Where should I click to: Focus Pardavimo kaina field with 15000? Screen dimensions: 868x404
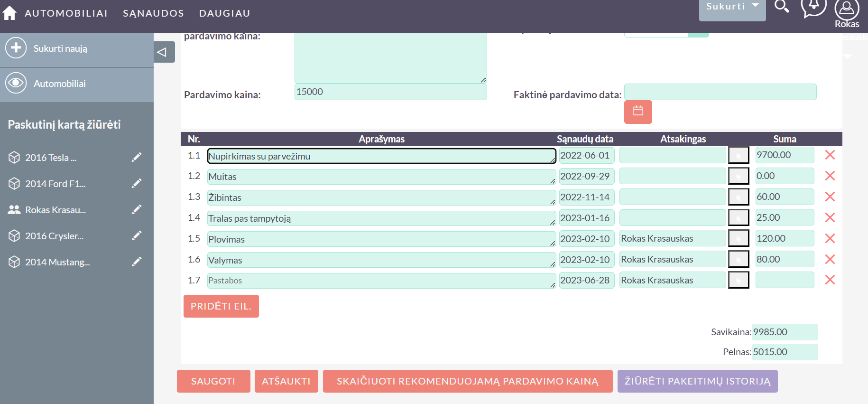[x=391, y=92]
